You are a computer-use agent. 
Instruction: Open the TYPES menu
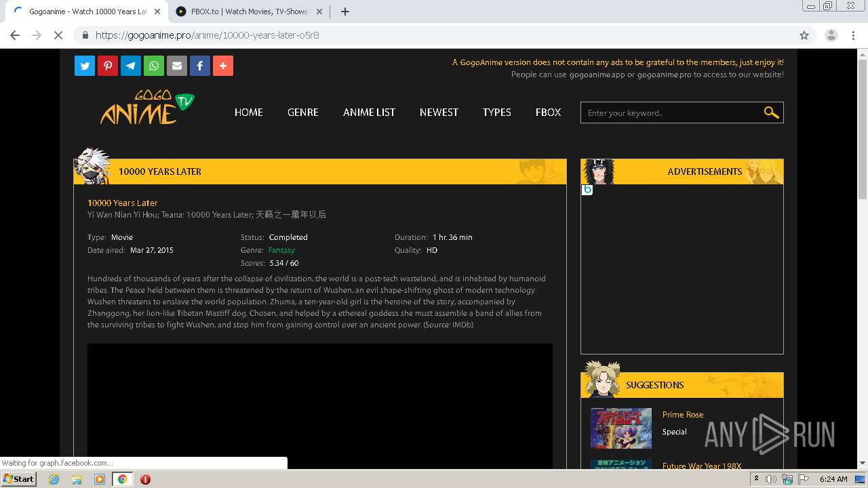tap(497, 113)
